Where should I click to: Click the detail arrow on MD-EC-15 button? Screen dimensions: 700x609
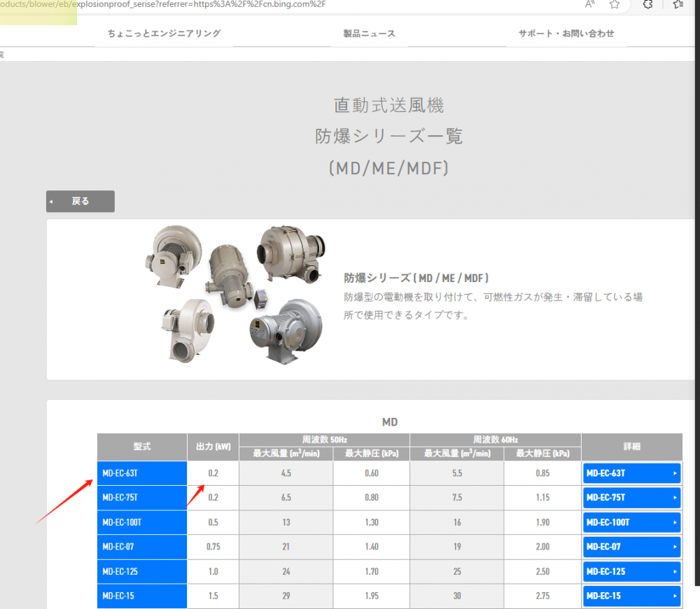click(x=673, y=596)
